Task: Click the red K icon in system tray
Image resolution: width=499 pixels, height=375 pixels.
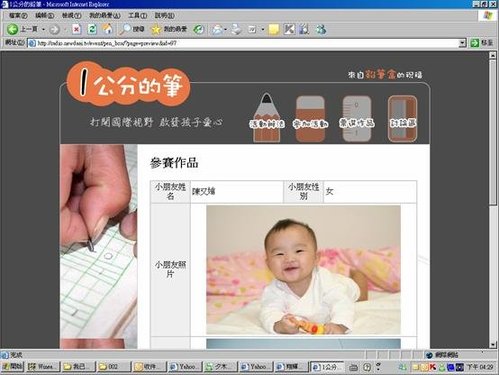Action: [x=433, y=367]
